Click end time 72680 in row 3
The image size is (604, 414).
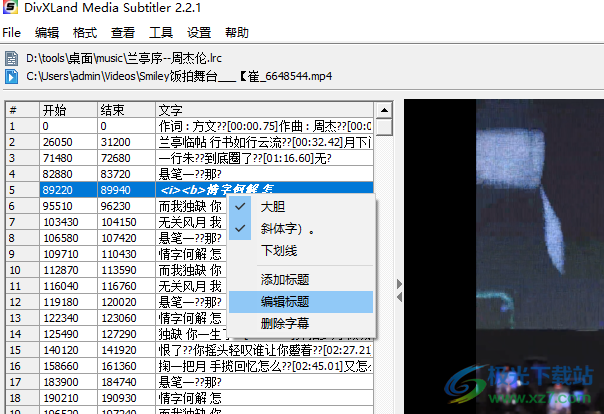[x=126, y=158]
